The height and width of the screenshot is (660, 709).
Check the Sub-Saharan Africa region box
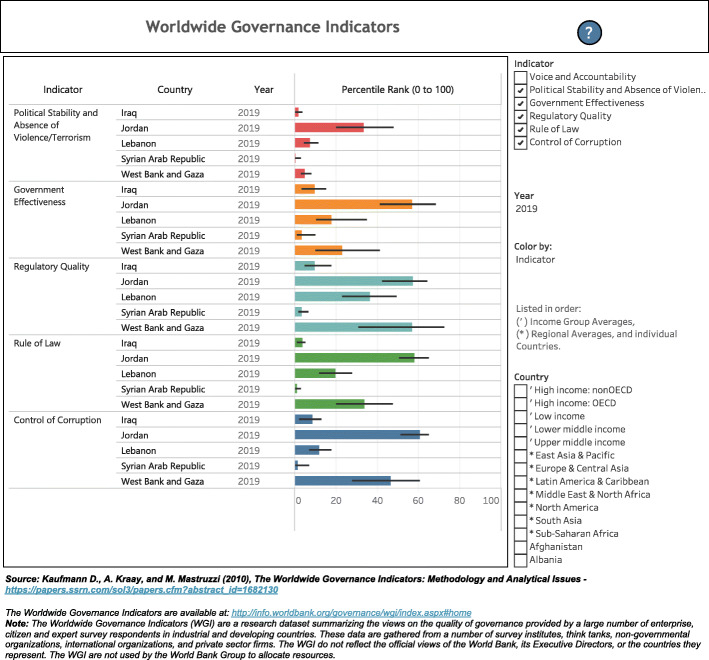(520, 533)
